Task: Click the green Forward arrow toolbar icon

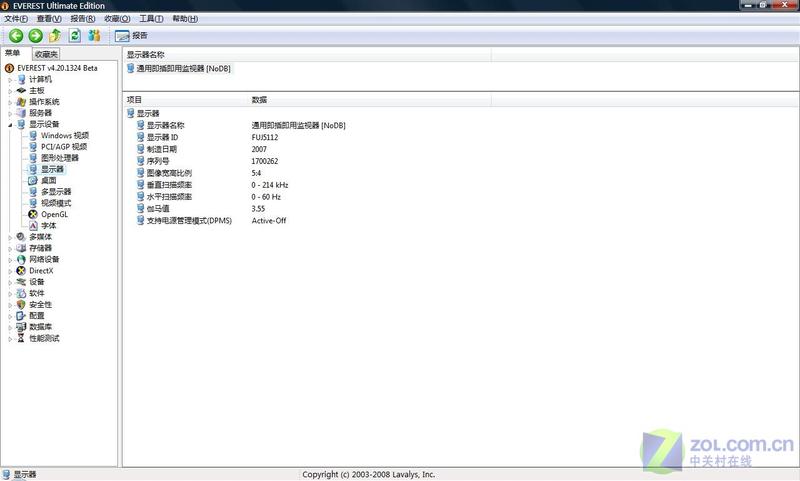Action: pyautogui.click(x=35, y=36)
